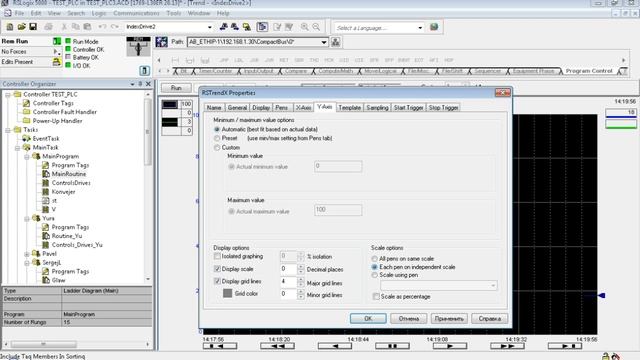The width and height of the screenshot is (640, 360).
Task: Toggle the Display grid lines checkbox
Action: pos(217,281)
